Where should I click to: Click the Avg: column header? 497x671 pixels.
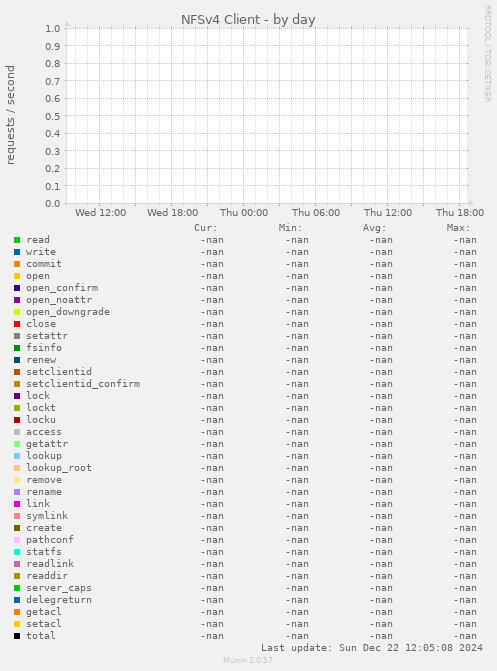[375, 228]
